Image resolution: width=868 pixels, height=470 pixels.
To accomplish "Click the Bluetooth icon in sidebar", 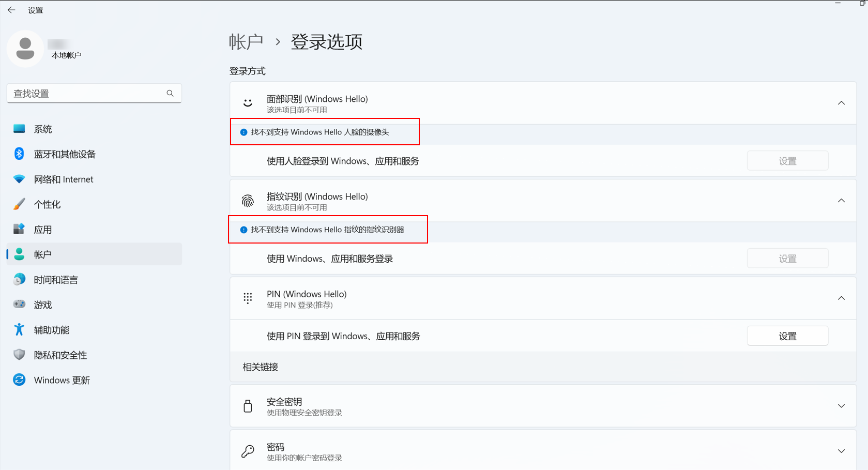I will (x=19, y=154).
